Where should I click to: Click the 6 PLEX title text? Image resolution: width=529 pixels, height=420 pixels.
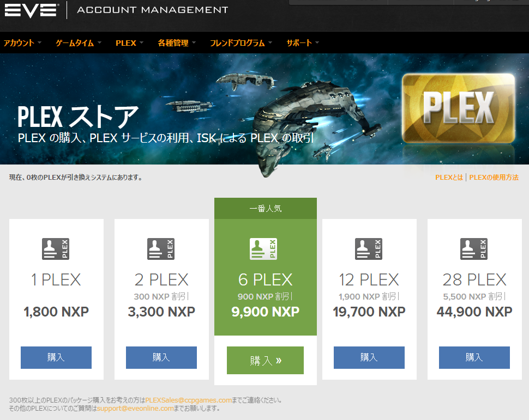(266, 280)
